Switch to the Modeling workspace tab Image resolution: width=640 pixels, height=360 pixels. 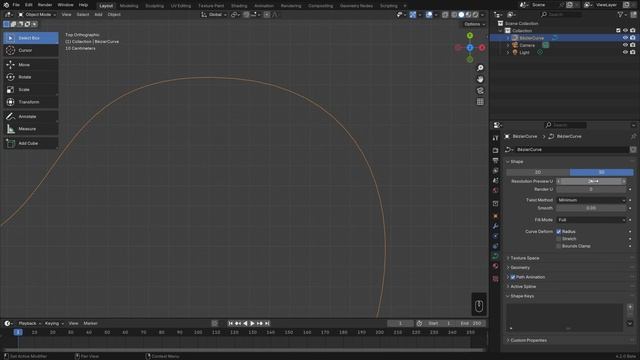129,6
